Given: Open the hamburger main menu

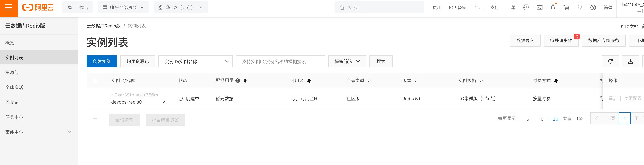Looking at the screenshot, I should coord(9,8).
